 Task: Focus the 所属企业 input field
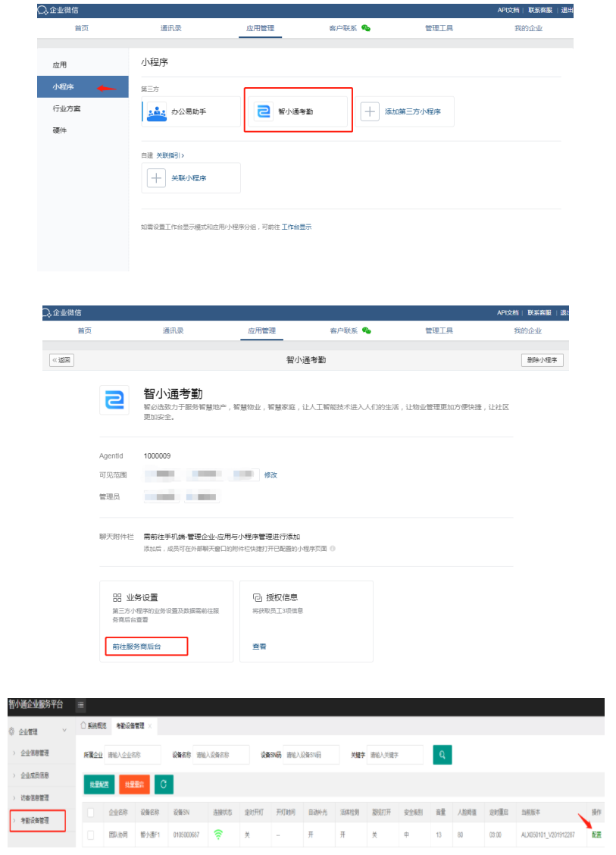(133, 755)
